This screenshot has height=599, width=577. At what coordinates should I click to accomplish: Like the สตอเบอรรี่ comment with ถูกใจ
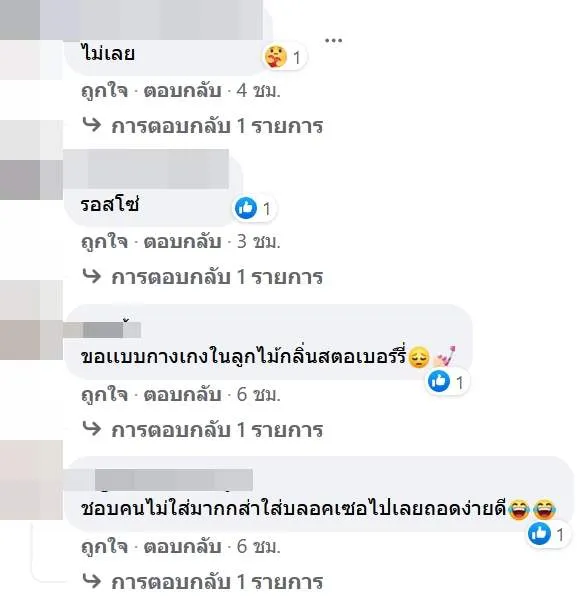tap(104, 395)
